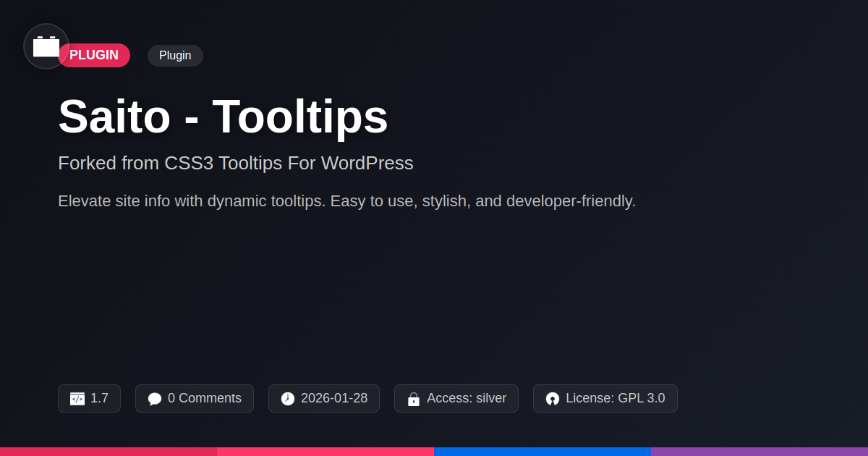Open the version 1.7 chip
This screenshot has width=868, height=456.
pyautogui.click(x=89, y=398)
